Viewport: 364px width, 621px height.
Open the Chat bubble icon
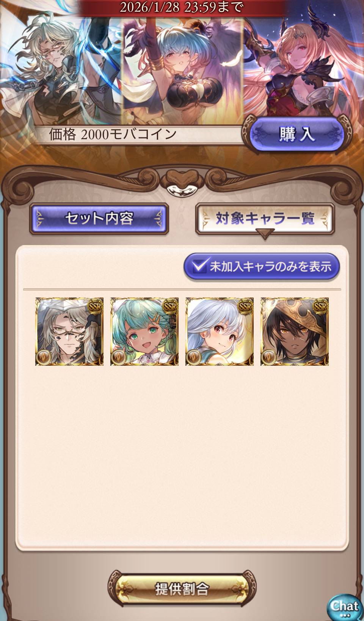(344, 607)
